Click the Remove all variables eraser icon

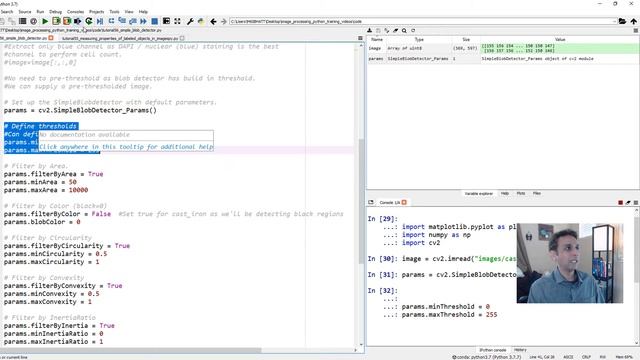(396, 31)
